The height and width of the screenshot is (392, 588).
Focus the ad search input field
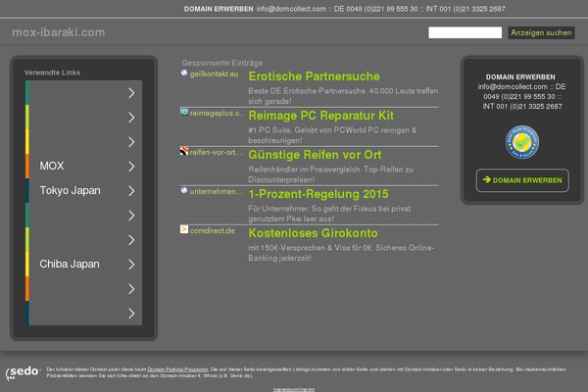coord(465,32)
